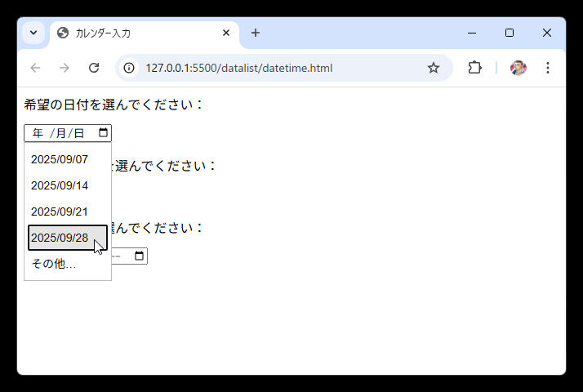Pick the 2025/09/14 date option
Viewport: 583px width, 392px height.
click(60, 185)
